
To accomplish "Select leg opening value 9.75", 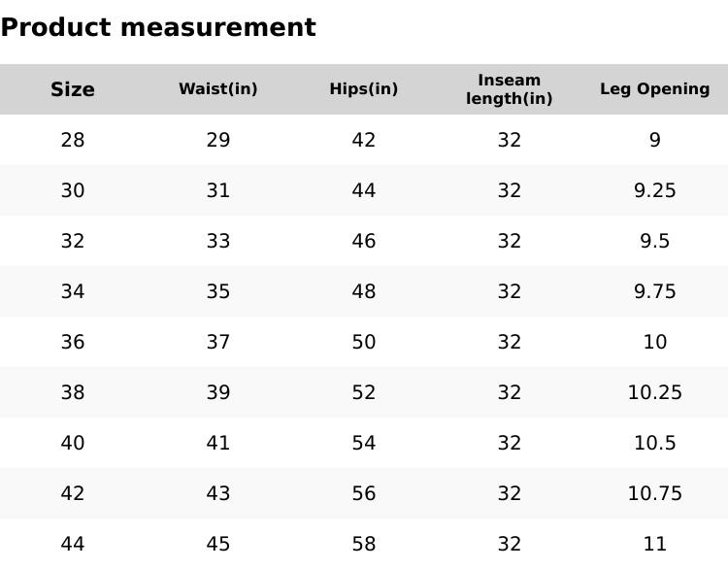I will [655, 291].
